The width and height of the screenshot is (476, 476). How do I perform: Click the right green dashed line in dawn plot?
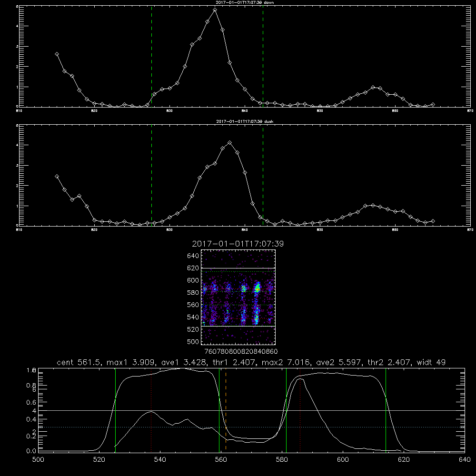coord(263,56)
